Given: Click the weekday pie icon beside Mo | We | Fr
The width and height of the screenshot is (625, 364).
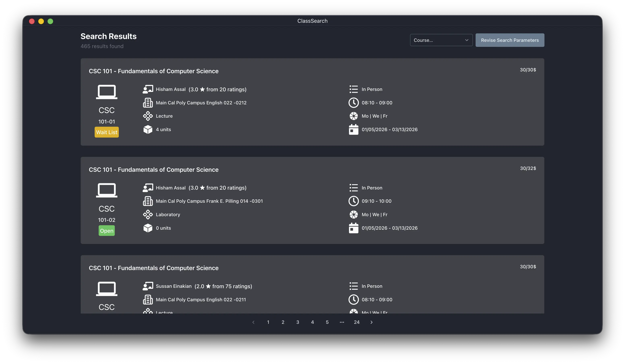Looking at the screenshot, I should pyautogui.click(x=354, y=116).
